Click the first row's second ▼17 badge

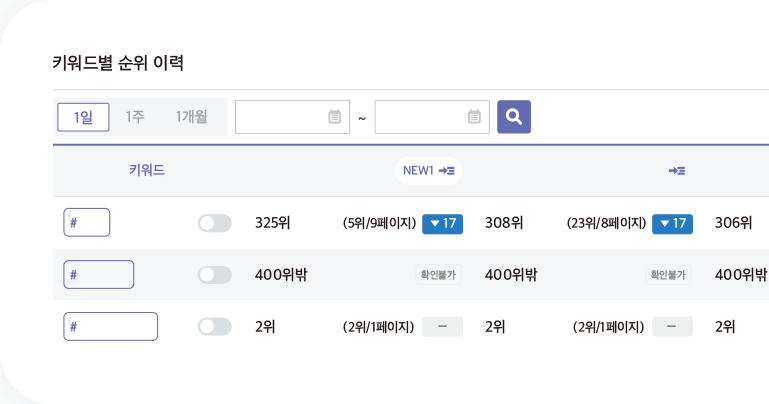point(672,224)
